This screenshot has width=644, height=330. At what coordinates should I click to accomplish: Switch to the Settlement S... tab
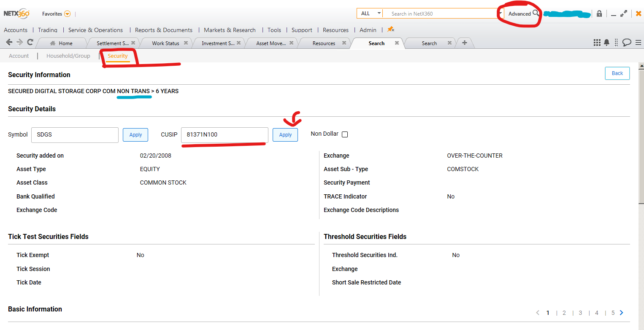[x=112, y=43]
